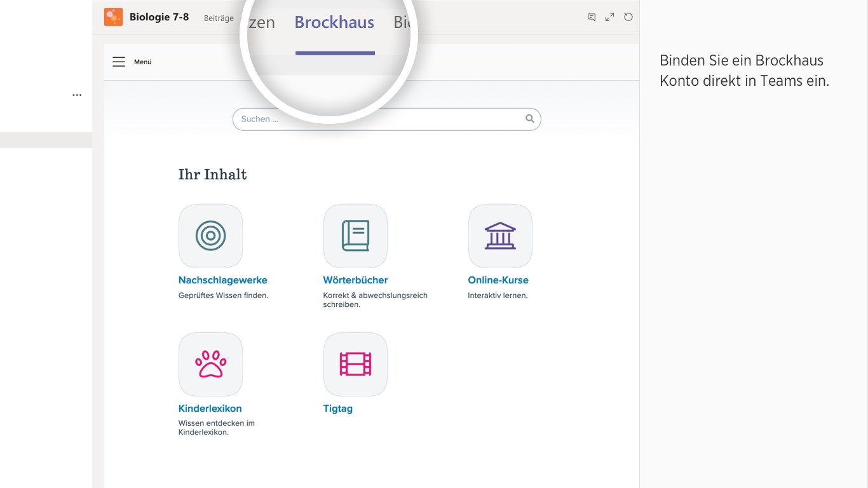
Task: Click the Biologie 7-8 channel title
Action: pyautogui.click(x=159, y=17)
